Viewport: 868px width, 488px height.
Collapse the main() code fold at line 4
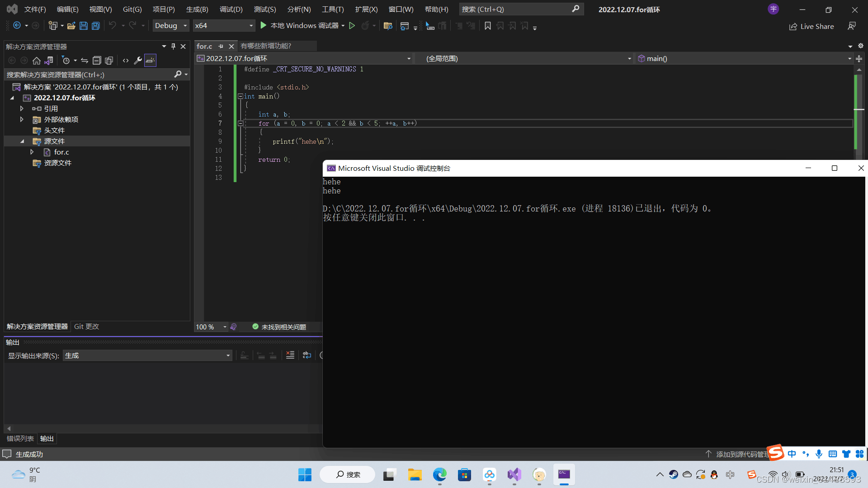tap(241, 96)
